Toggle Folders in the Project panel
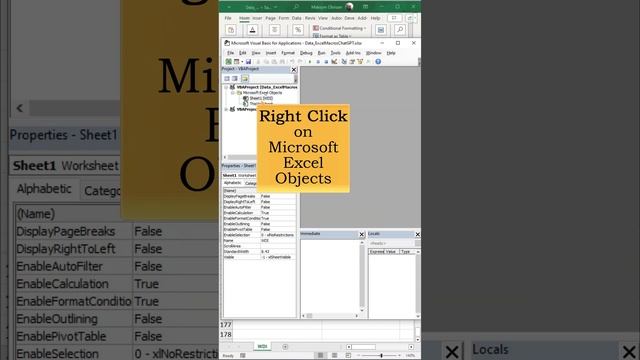Screen dimensions: 640x360 244,78
